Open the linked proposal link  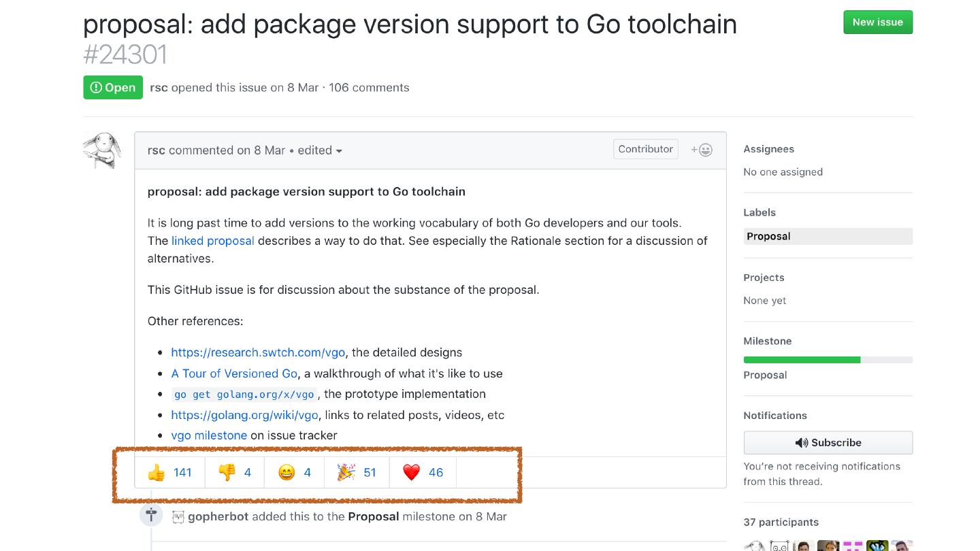[x=212, y=241]
